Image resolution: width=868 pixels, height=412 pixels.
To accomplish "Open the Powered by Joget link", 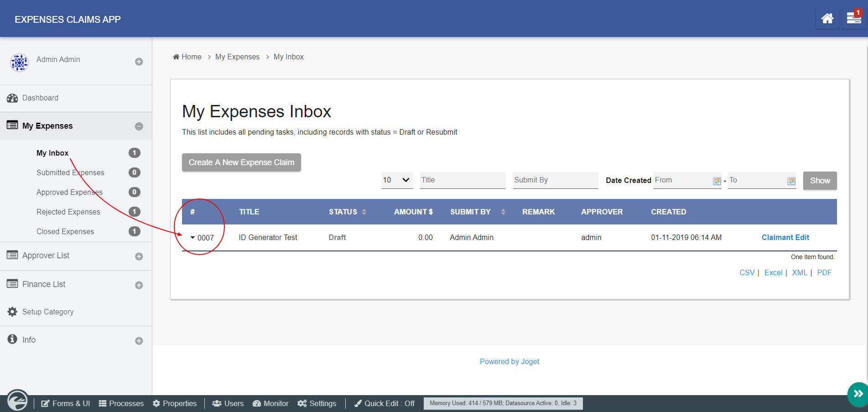I will pos(509,361).
